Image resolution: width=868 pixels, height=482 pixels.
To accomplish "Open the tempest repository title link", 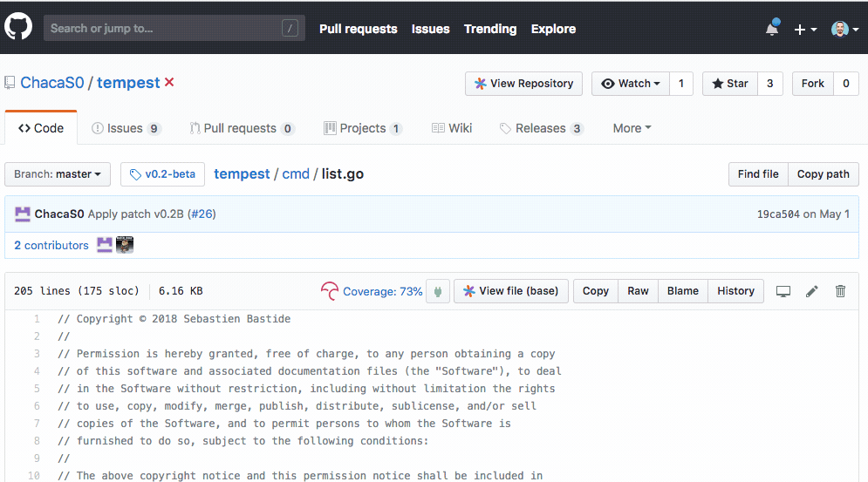I will point(128,83).
